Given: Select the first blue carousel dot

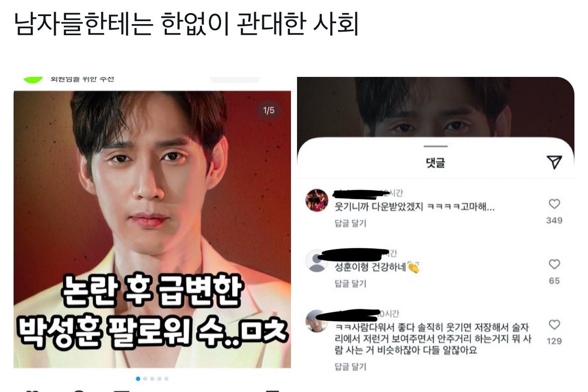Looking at the screenshot, I should [138, 378].
